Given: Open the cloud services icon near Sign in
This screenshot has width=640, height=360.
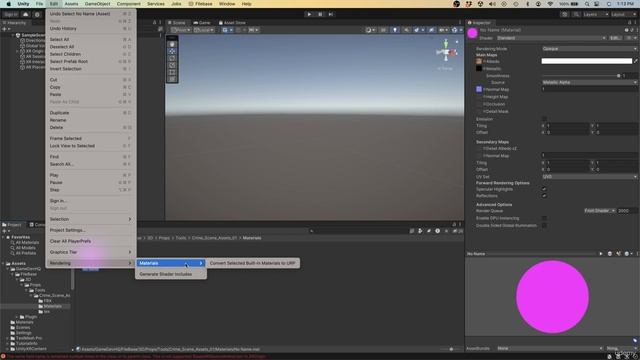Looking at the screenshot, I should 25,14.
